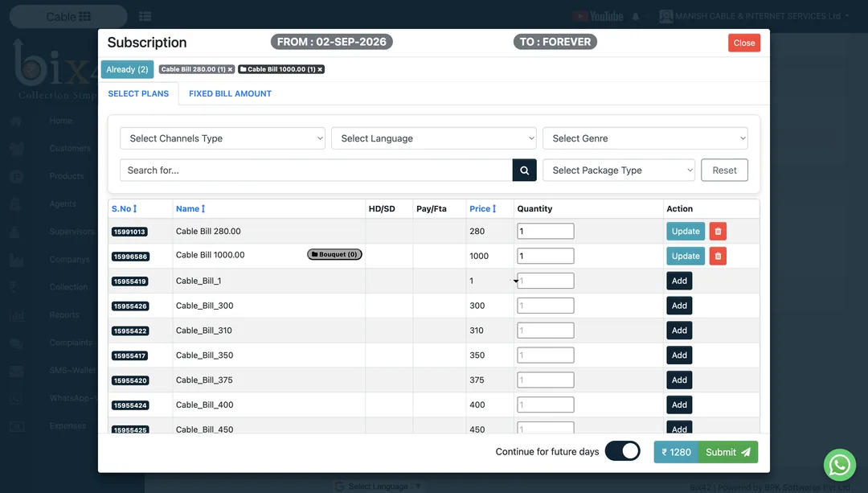
Task: Open Select Channels Type dropdown
Action: 223,138
